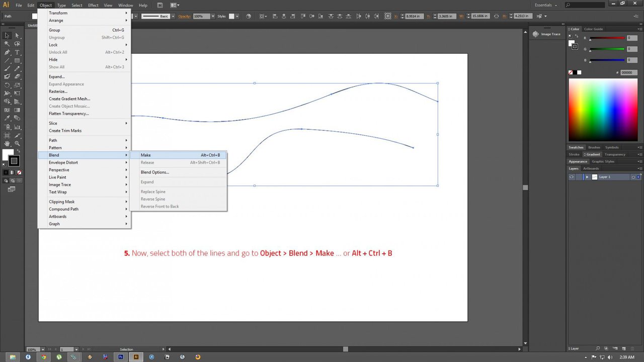Select the Blend tool in the toolbox
Viewport: 644px width, 362px height.
pyautogui.click(x=17, y=118)
